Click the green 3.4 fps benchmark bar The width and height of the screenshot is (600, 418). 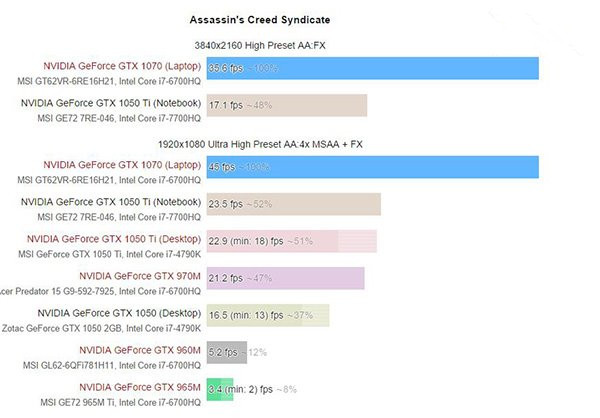tap(220, 389)
